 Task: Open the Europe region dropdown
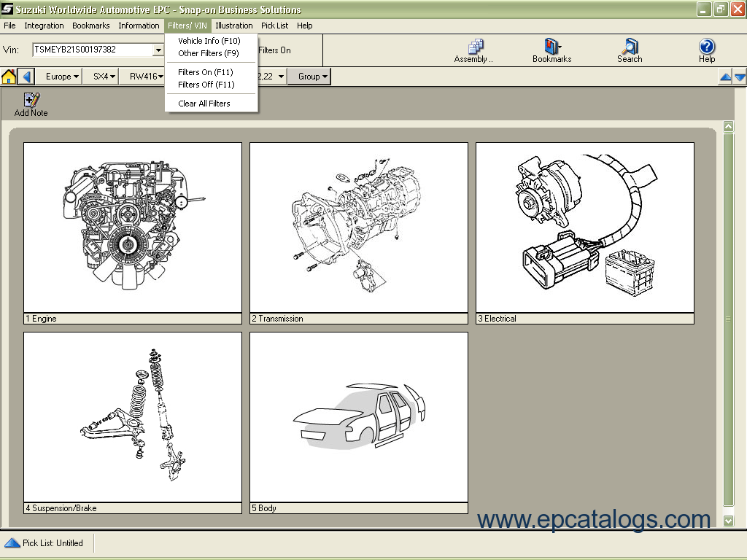point(61,76)
